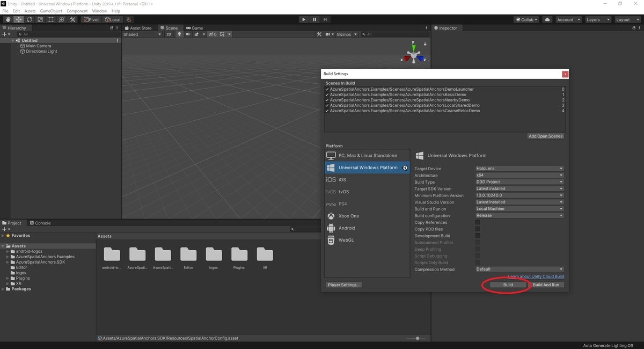Follow Learn about Unity Cloud Build link
The height and width of the screenshot is (349, 644).
pyautogui.click(x=536, y=277)
